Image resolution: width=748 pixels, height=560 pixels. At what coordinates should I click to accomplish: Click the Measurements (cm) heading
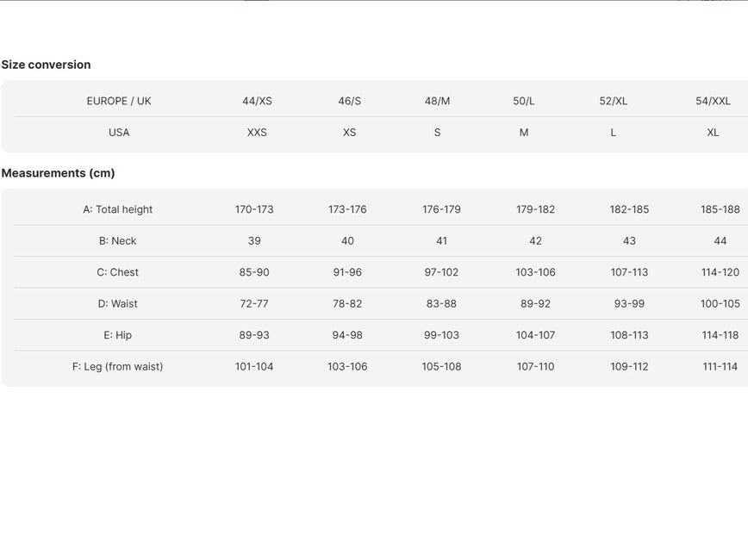59,173
